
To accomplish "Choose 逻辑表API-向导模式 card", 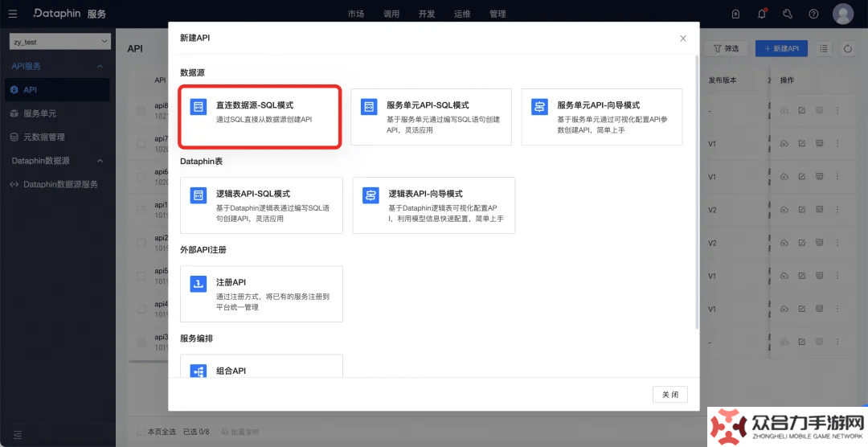I will point(434,206).
